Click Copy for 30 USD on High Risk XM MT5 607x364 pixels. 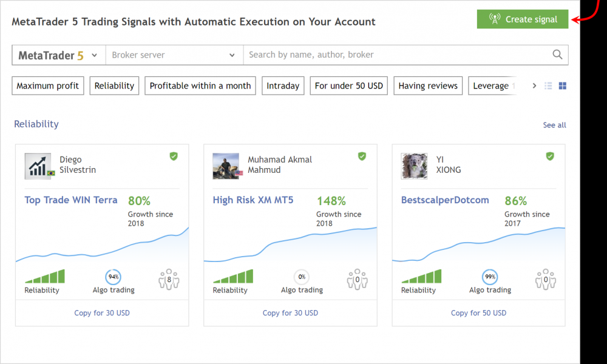click(290, 313)
